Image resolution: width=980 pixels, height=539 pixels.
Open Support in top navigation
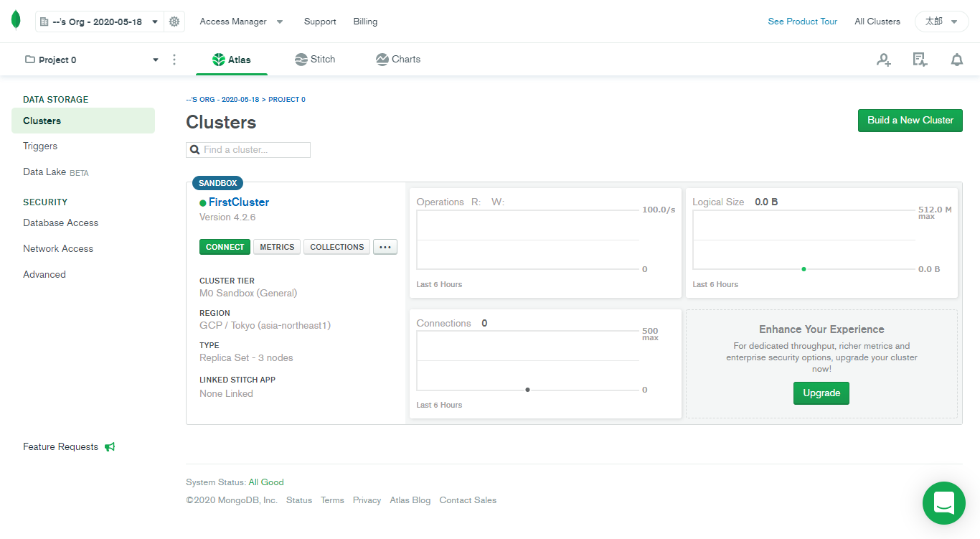tap(320, 22)
